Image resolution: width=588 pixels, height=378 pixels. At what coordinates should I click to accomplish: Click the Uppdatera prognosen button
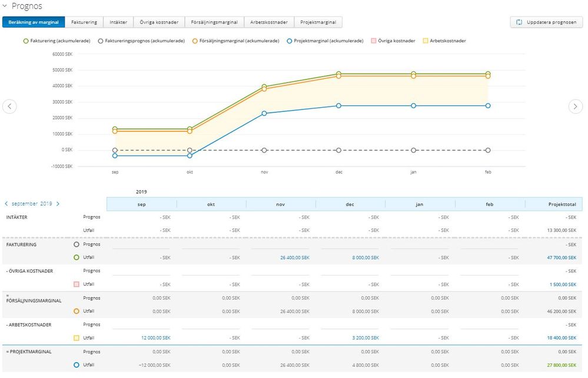tap(546, 22)
